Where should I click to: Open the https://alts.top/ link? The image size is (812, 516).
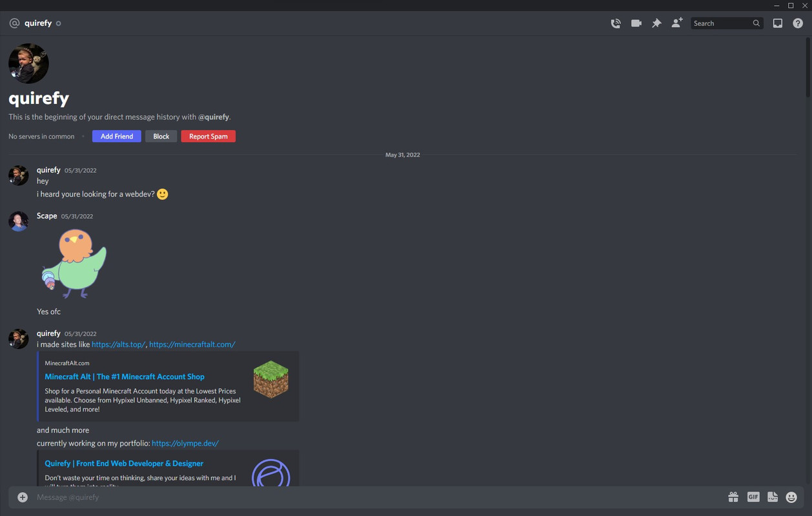pyautogui.click(x=119, y=344)
